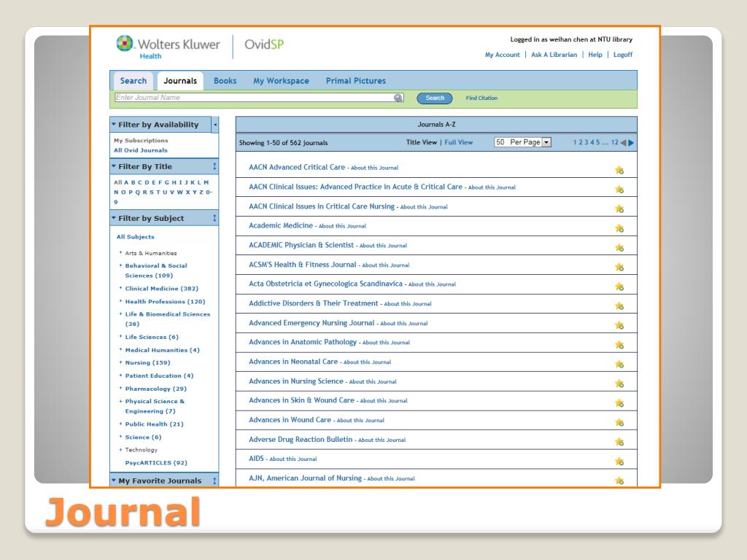
Task: Switch to Full View
Action: coord(458,142)
